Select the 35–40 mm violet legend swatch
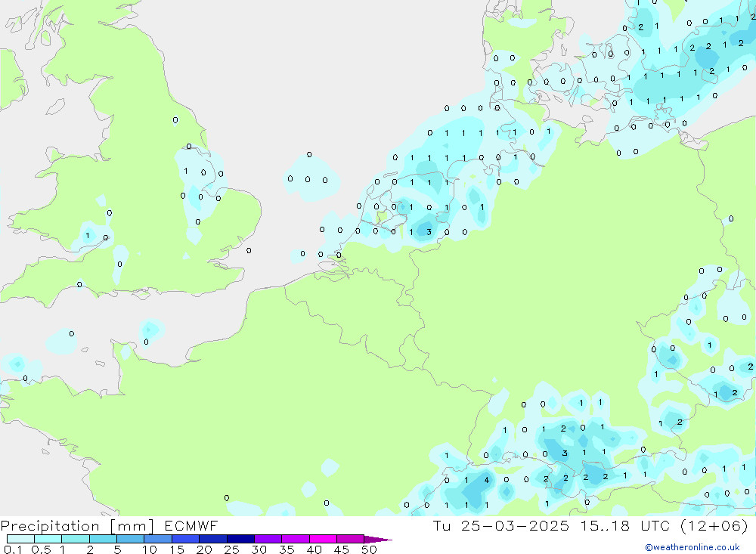Screen dimensions: 756x554 296,539
